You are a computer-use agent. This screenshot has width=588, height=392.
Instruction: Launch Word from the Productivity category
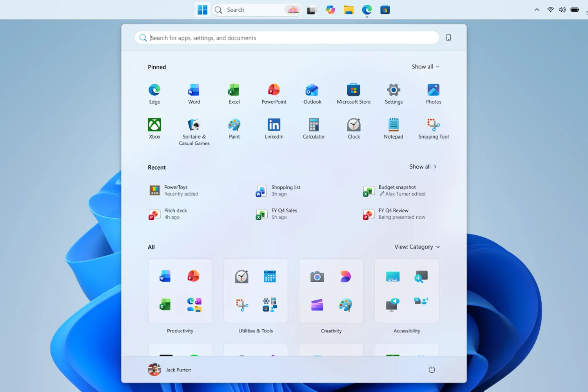(165, 276)
